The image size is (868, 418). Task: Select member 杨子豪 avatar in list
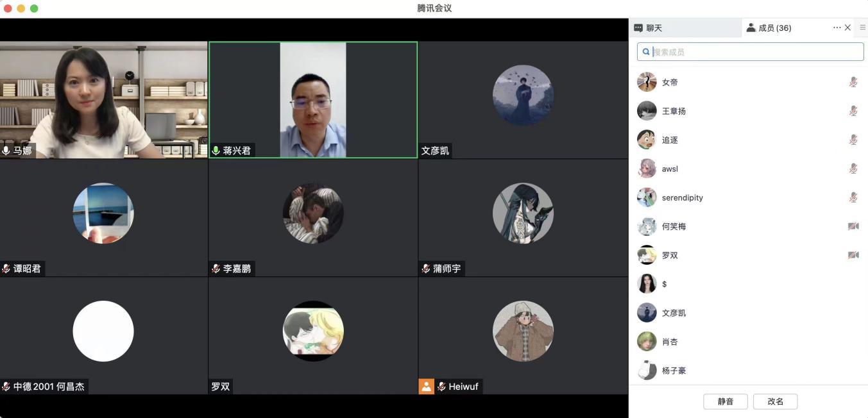(x=647, y=371)
